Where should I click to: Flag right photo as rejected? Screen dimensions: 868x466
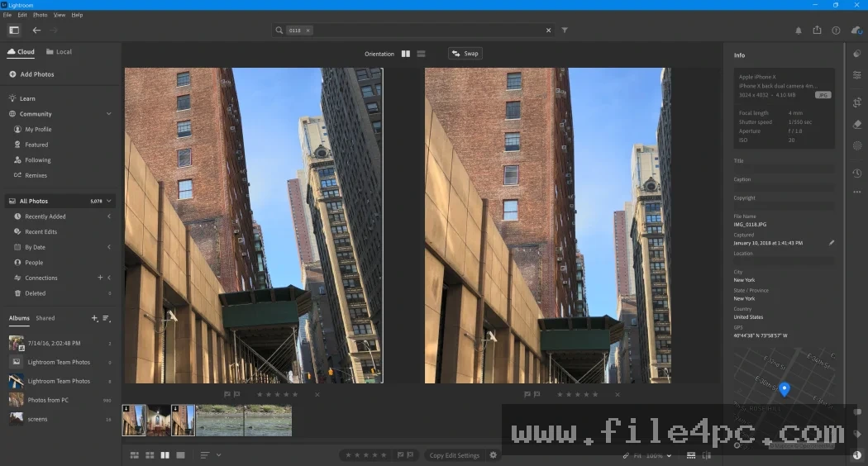pyautogui.click(x=537, y=395)
